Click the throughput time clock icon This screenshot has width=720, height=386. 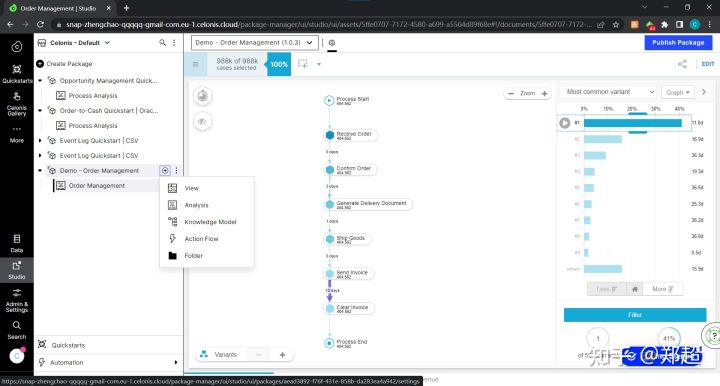tap(202, 96)
